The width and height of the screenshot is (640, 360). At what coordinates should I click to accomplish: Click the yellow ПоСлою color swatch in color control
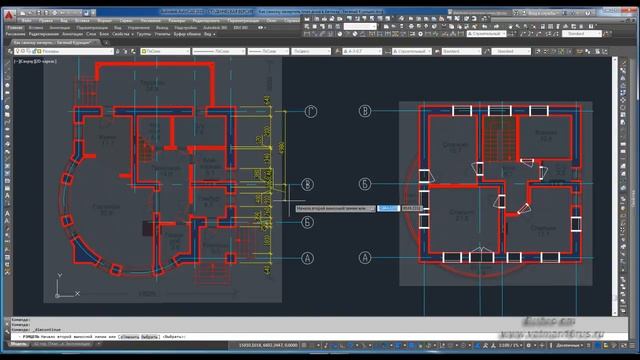tap(144, 51)
